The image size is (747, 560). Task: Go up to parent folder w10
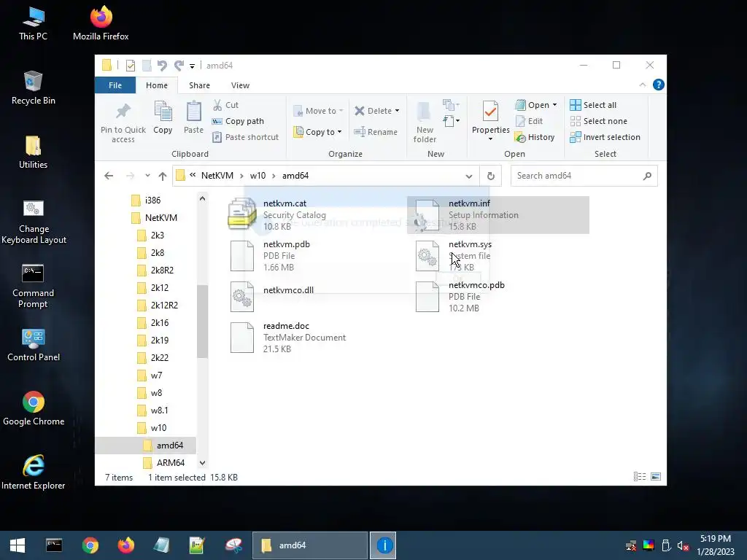pyautogui.click(x=163, y=176)
